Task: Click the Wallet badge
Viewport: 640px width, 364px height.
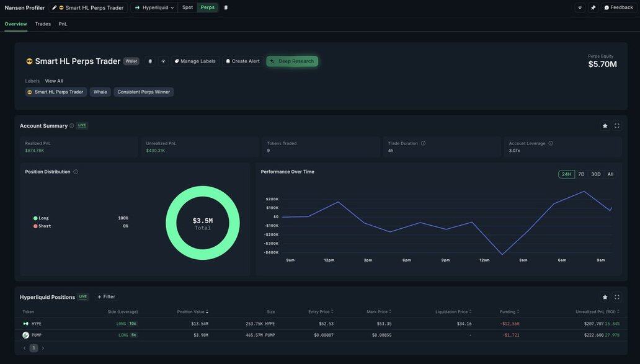Action: click(131, 61)
